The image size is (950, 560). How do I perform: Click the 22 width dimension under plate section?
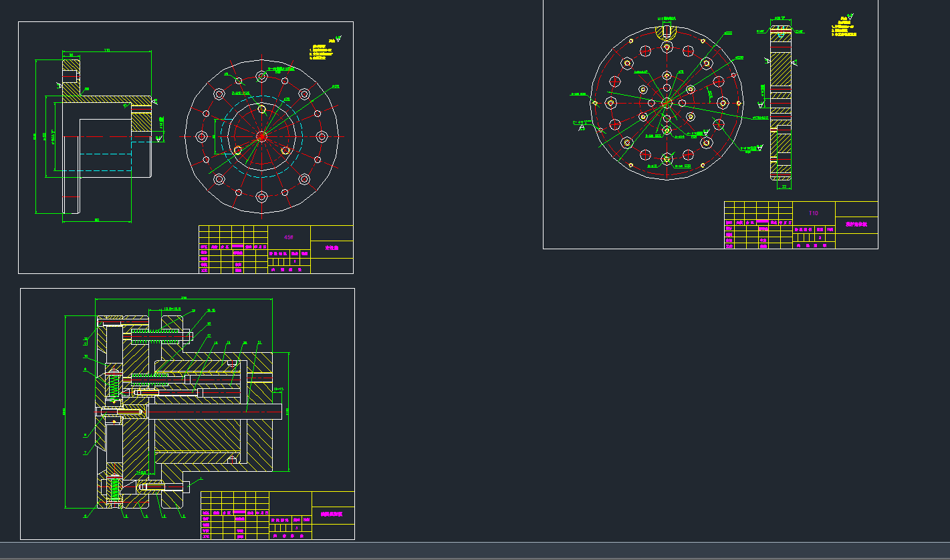pos(784,187)
